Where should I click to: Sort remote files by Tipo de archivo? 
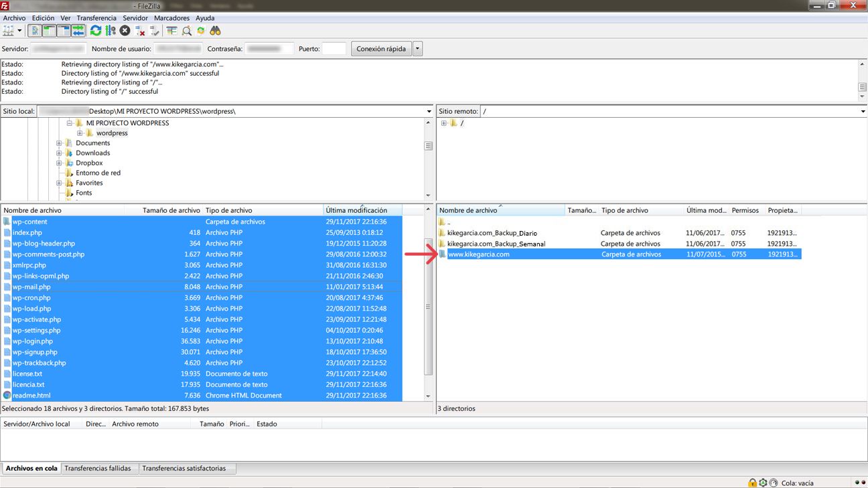pos(642,210)
